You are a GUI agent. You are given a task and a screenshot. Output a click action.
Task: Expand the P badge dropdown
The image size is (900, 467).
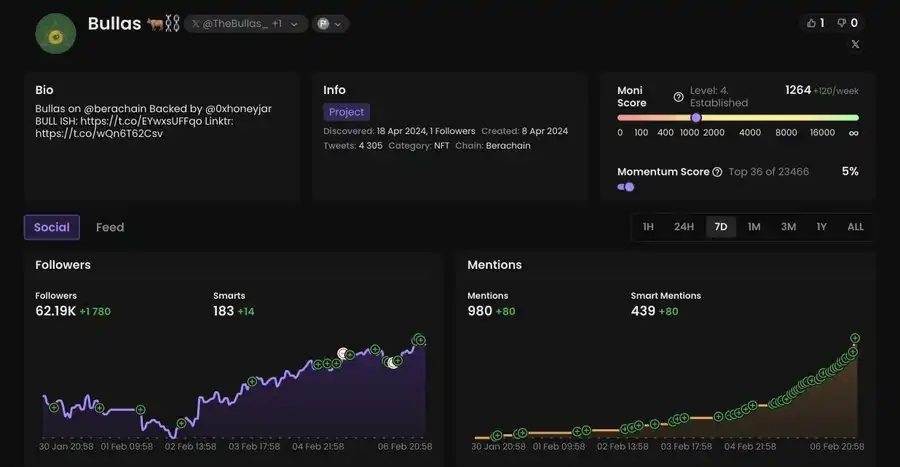[x=330, y=24]
